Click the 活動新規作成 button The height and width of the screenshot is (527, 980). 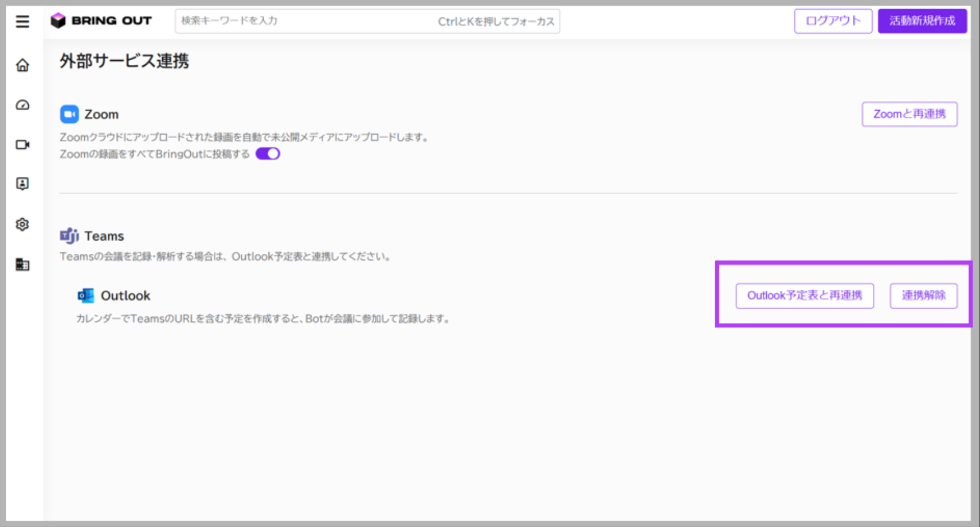pos(922,21)
